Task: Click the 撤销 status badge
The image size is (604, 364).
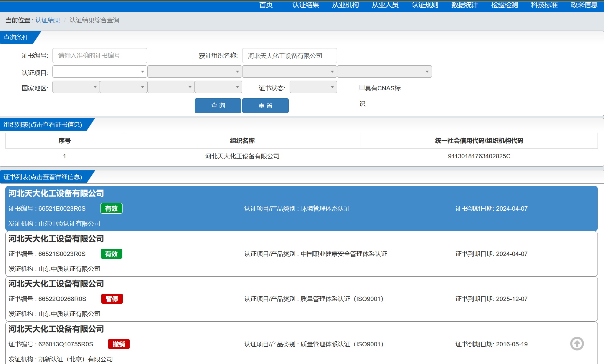Action: point(119,344)
